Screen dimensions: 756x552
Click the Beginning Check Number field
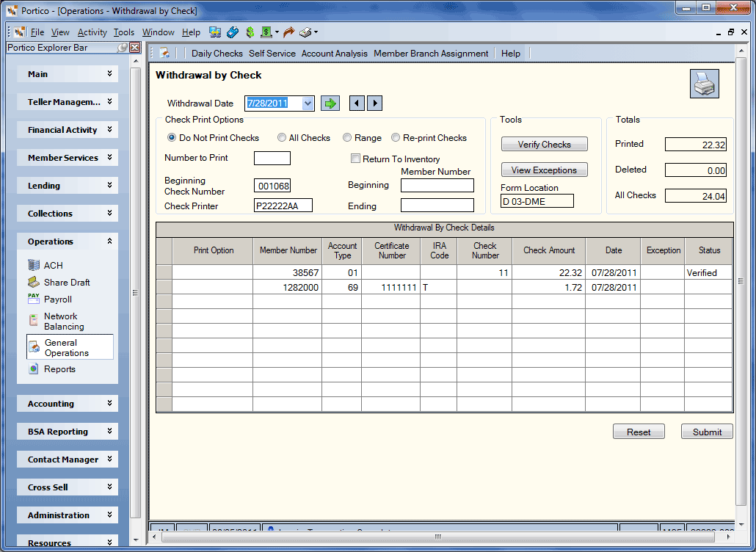pyautogui.click(x=272, y=186)
